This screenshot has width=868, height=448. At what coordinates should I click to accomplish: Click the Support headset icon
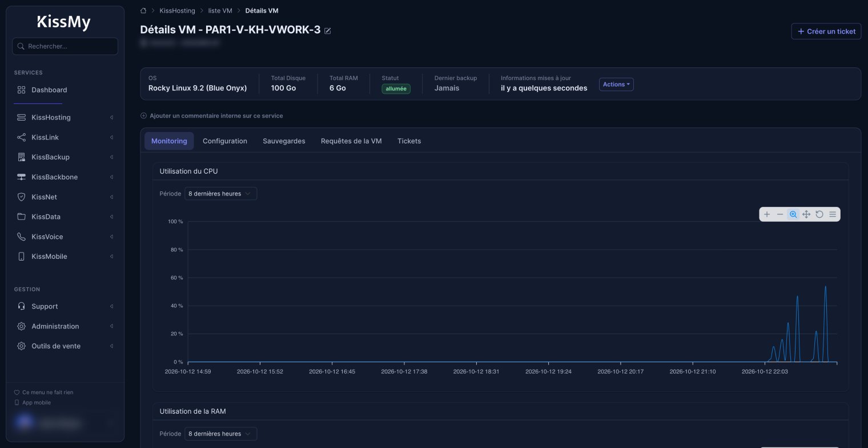click(x=22, y=306)
